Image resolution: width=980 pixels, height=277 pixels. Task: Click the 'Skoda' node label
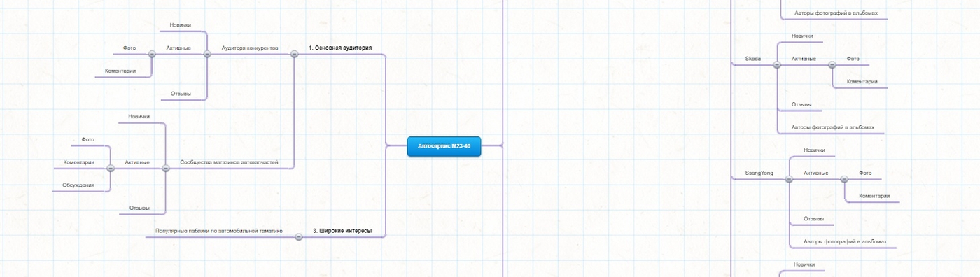[x=753, y=59]
